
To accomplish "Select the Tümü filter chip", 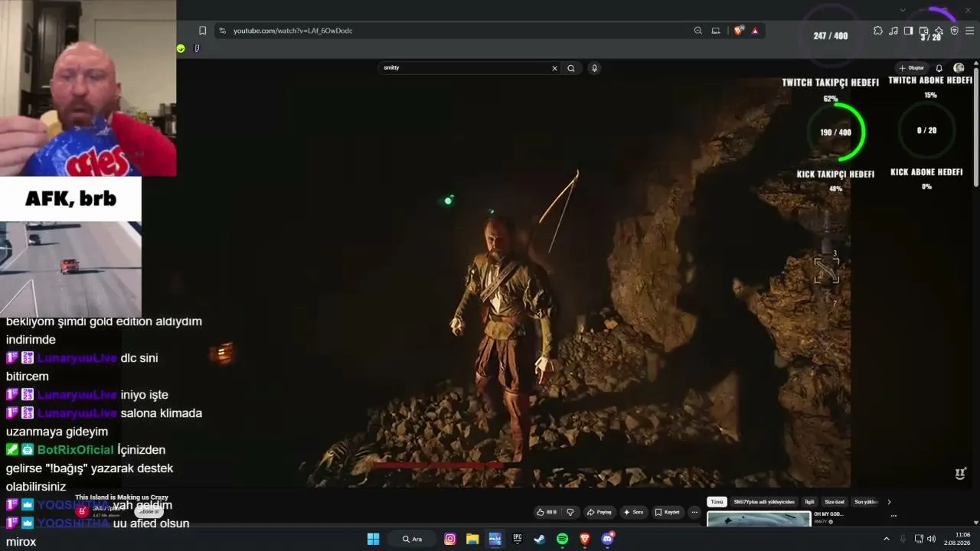I will click(717, 502).
